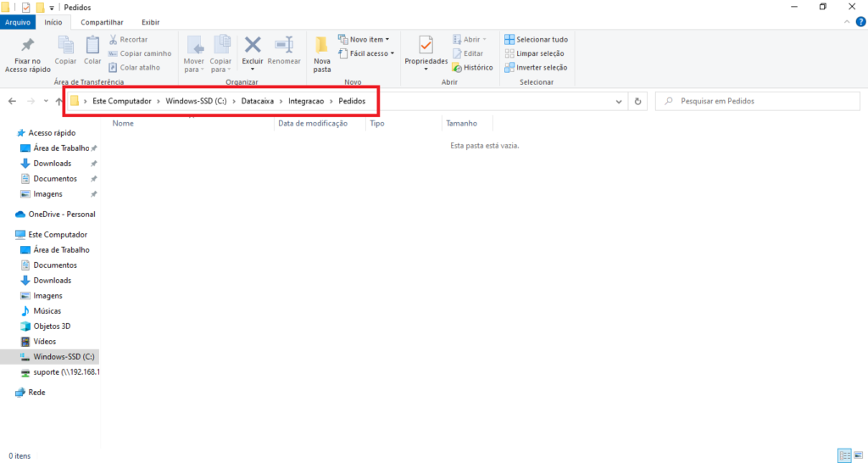Refresh the folder with the reload icon
The image size is (868, 463).
[638, 101]
